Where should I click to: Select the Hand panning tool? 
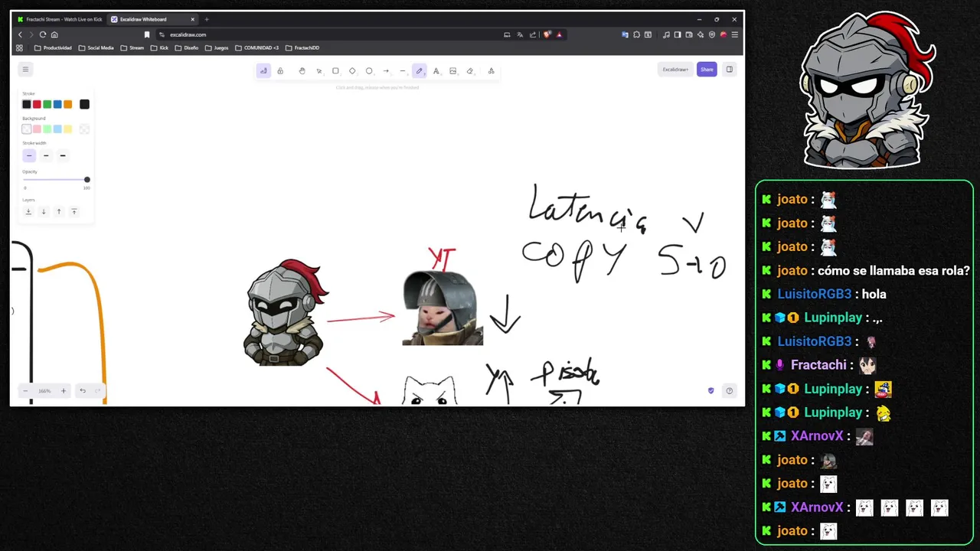pyautogui.click(x=302, y=71)
